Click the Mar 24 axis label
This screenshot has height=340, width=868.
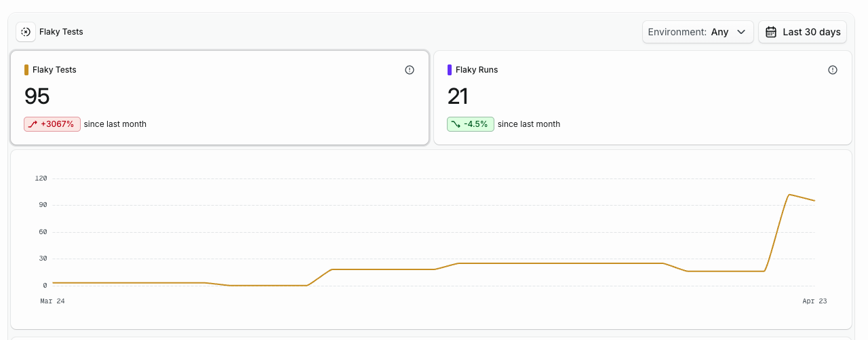[52, 301]
